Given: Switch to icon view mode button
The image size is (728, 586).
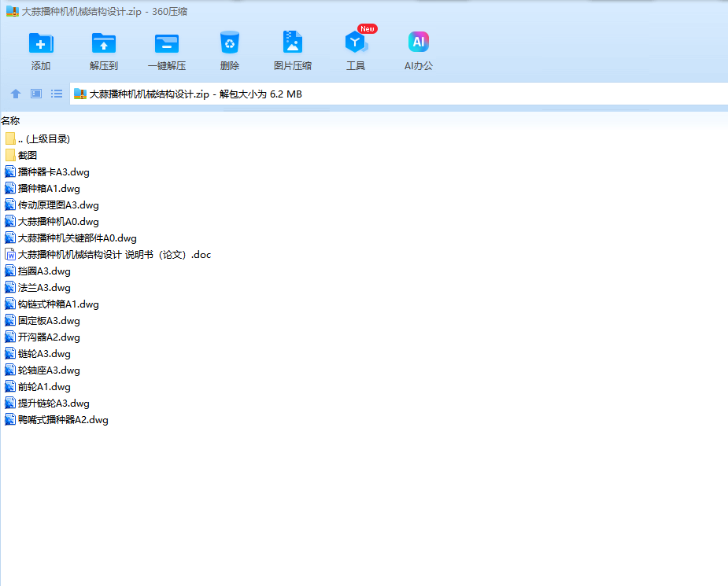Looking at the screenshot, I should pyautogui.click(x=36, y=94).
